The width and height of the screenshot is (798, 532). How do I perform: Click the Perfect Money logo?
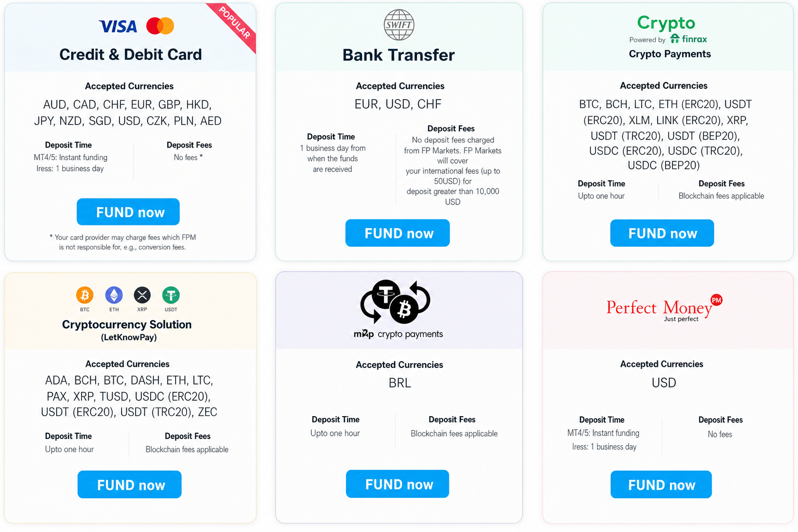(664, 309)
